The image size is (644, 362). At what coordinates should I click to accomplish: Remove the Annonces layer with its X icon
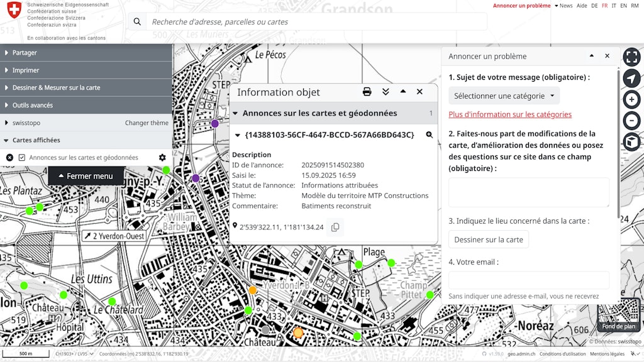click(x=9, y=157)
